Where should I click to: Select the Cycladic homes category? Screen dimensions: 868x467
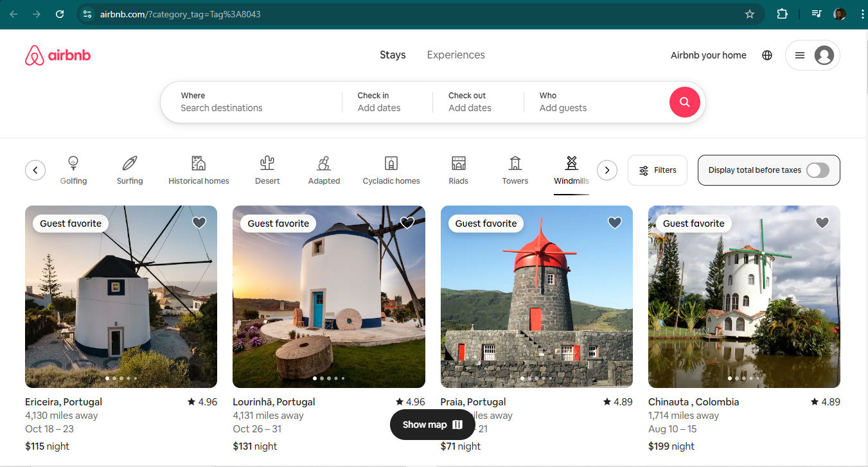(391, 168)
